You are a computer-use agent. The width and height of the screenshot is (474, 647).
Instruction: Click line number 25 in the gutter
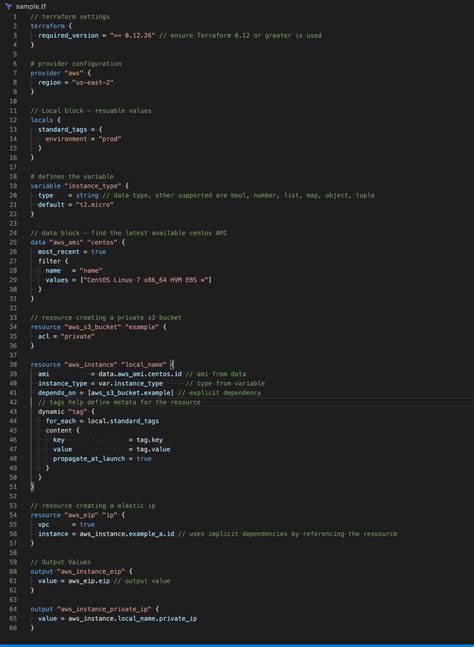[13, 242]
